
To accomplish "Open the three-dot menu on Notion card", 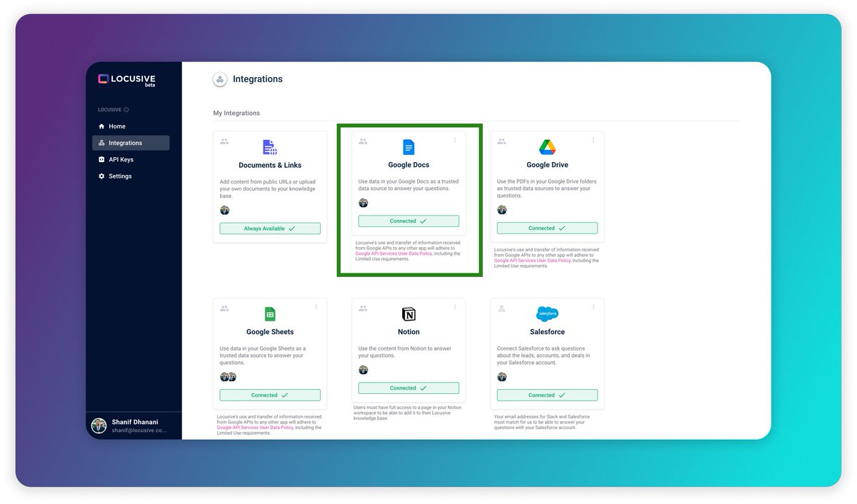I will pos(455,307).
